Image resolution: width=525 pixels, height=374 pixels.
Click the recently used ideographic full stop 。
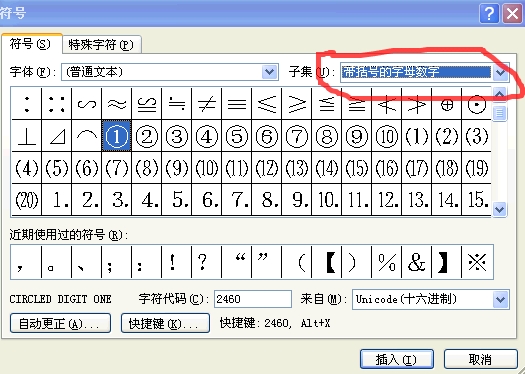click(57, 262)
